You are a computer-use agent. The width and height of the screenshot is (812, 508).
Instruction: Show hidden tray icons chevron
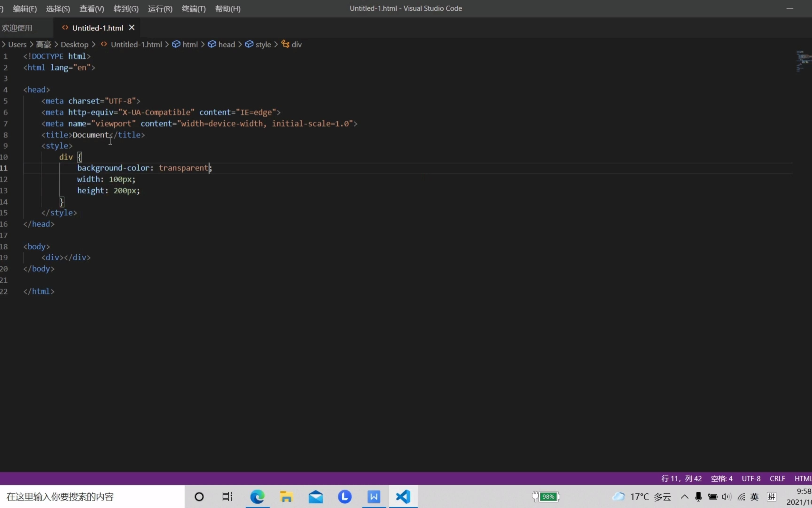(x=684, y=496)
